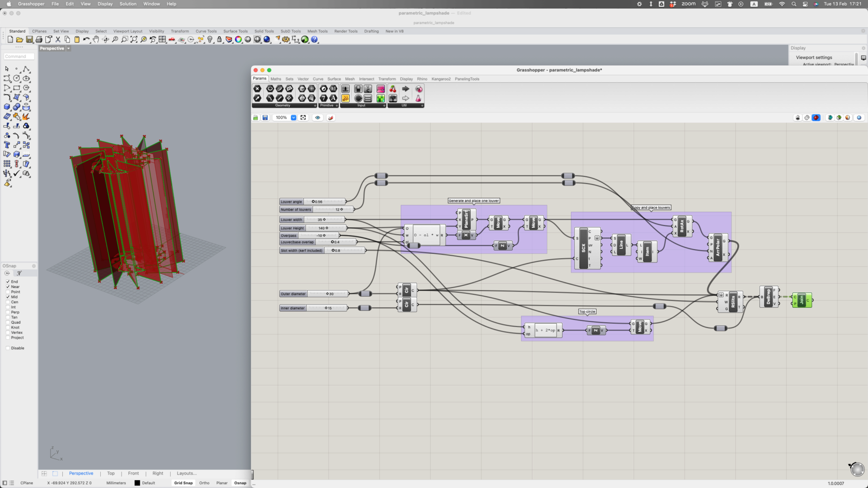
Task: Toggle Ortho in status bar
Action: [x=204, y=483]
